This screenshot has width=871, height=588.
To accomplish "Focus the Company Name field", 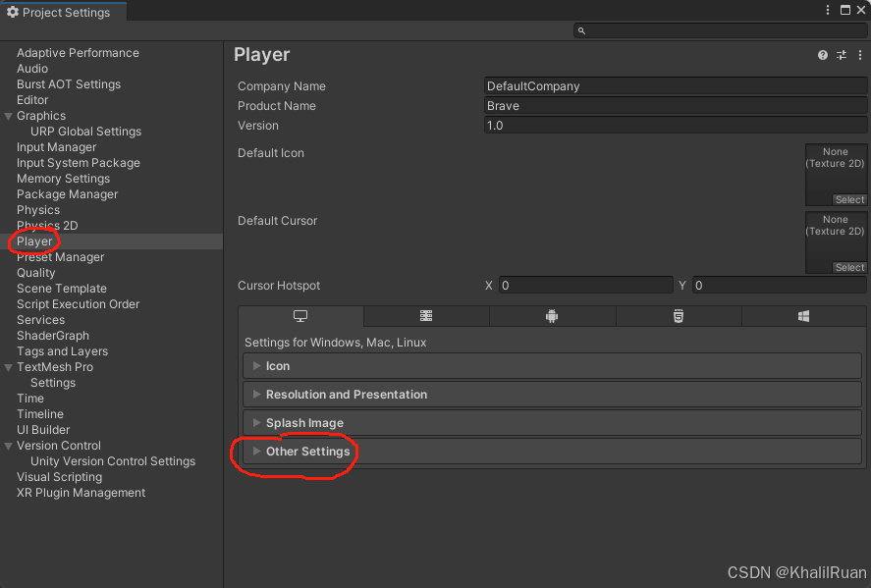I will pos(675,86).
